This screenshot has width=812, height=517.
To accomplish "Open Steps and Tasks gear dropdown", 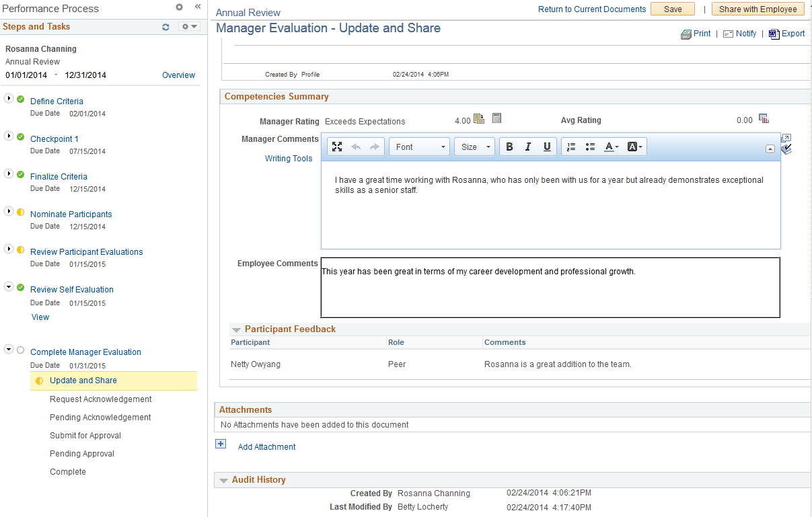I will coord(189,27).
